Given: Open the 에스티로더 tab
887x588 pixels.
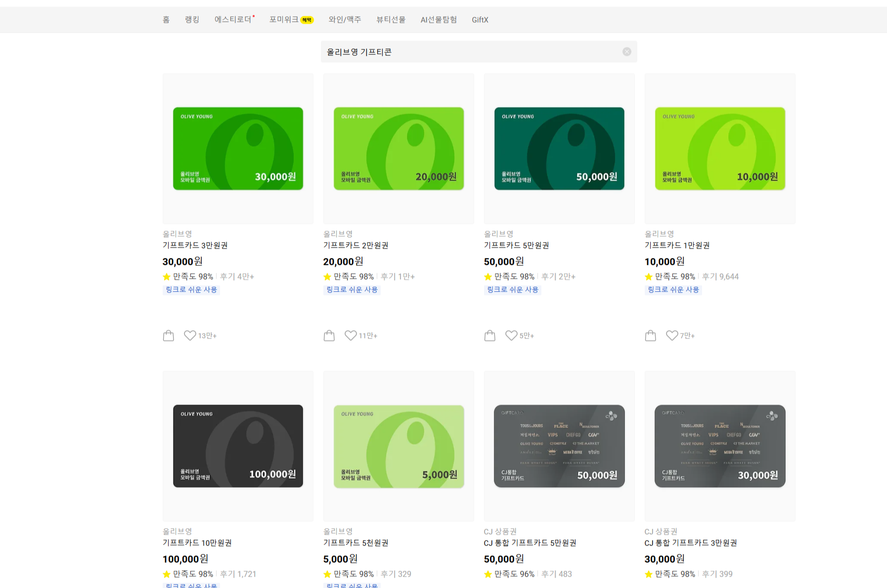Looking at the screenshot, I should pos(234,20).
